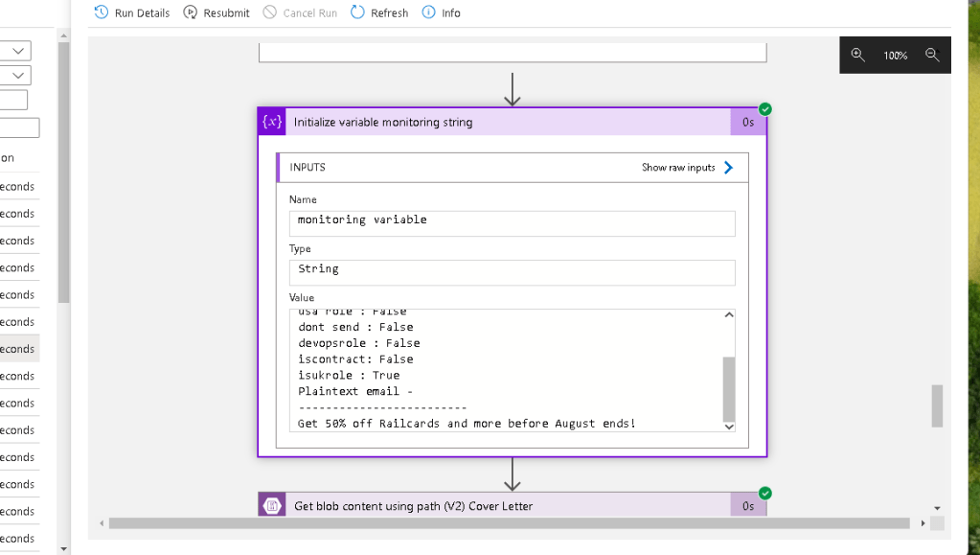Image resolution: width=980 pixels, height=555 pixels.
Task: Click the 100% zoom level label
Action: coord(895,56)
